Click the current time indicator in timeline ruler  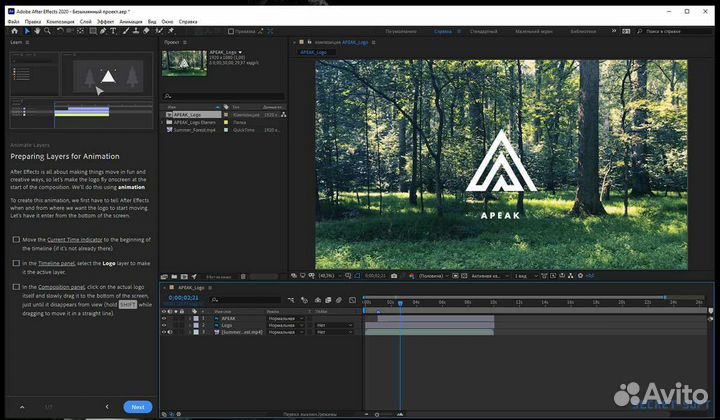[400, 302]
